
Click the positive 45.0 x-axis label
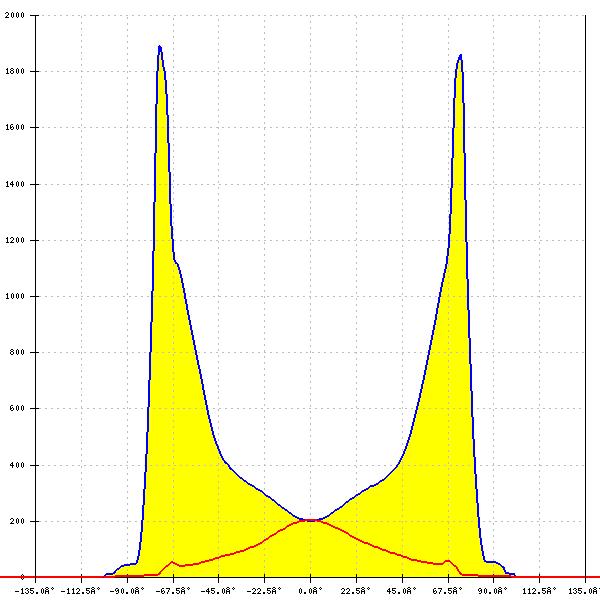(401, 591)
